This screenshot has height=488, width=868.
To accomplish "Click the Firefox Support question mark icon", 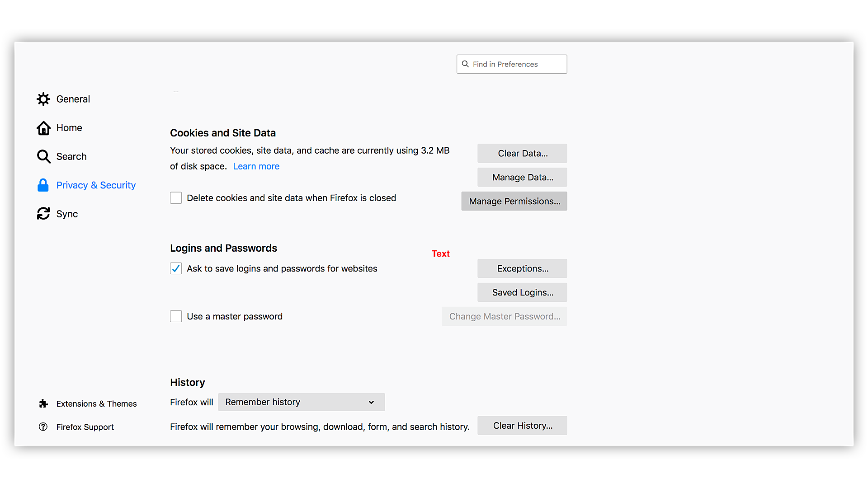I will pyautogui.click(x=43, y=427).
